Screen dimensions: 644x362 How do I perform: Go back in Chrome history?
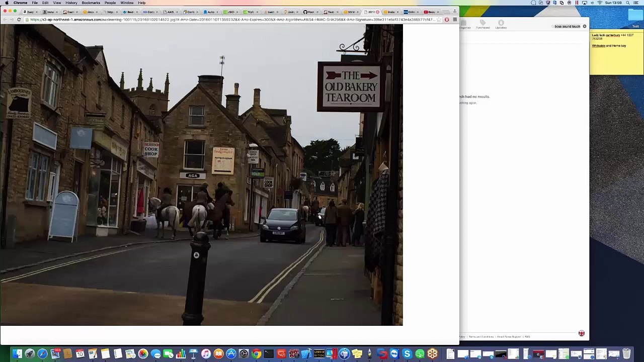point(4,20)
